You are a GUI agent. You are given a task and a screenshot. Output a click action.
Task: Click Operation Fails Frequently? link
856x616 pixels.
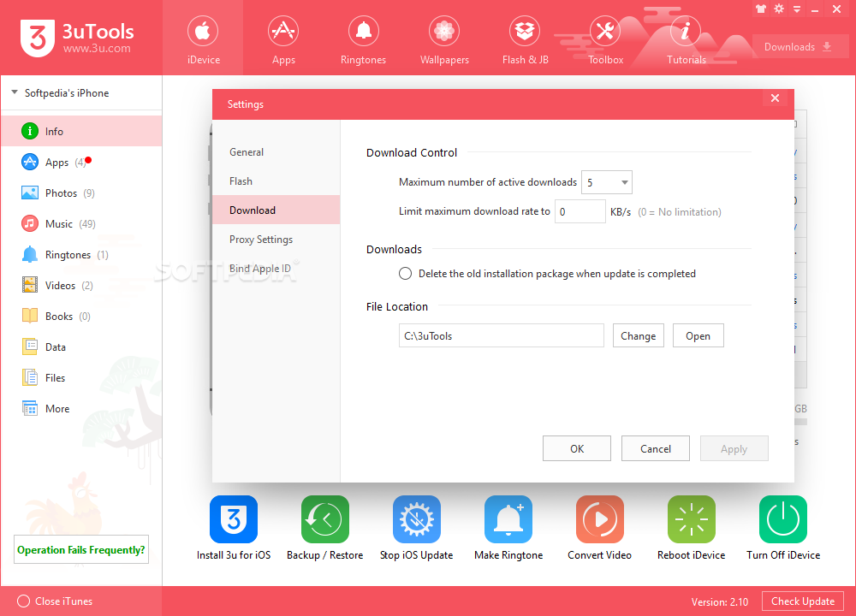[80, 549]
